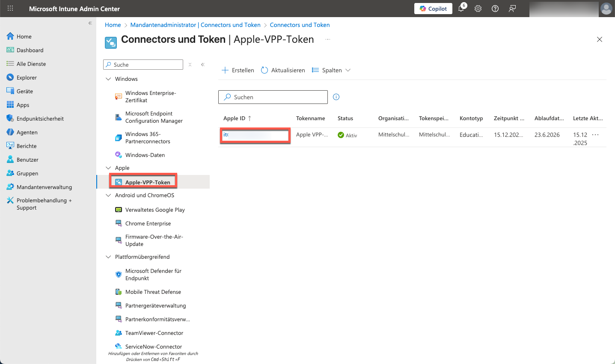Collapse the Apple section
The image size is (615, 364).
[108, 168]
